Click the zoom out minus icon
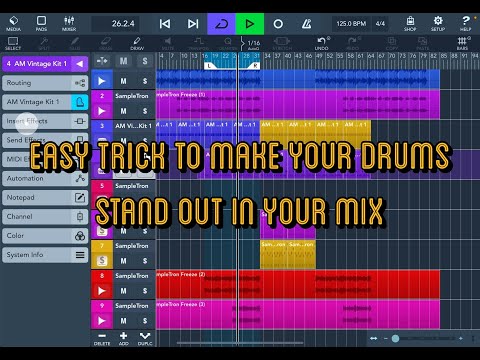The width and height of the screenshot is (480, 360). click(x=386, y=339)
